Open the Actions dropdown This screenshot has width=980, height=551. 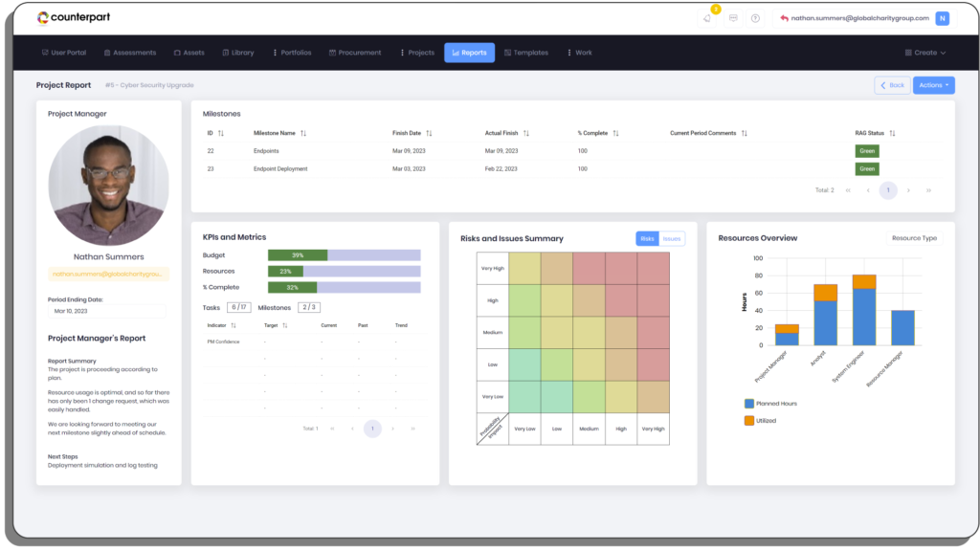pyautogui.click(x=933, y=85)
